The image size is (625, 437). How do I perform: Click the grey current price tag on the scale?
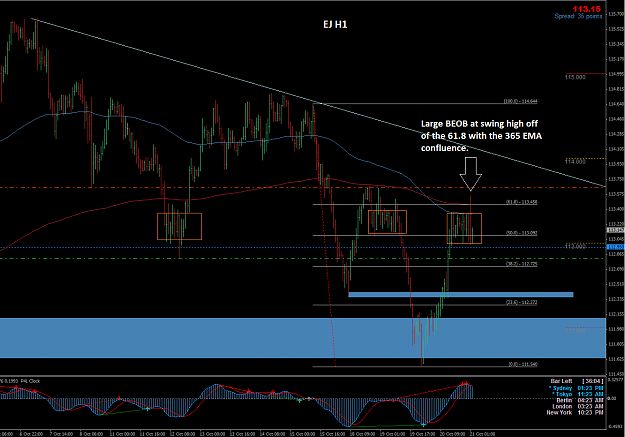(x=615, y=230)
